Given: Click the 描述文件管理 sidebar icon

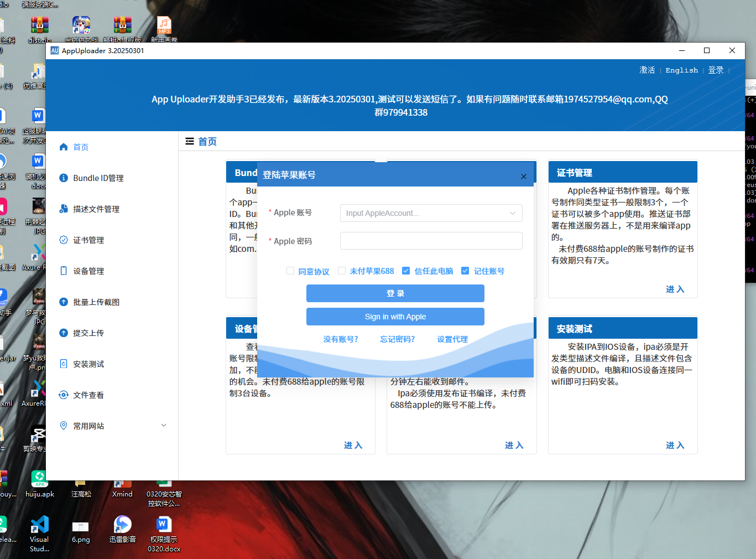Looking at the screenshot, I should tap(64, 209).
